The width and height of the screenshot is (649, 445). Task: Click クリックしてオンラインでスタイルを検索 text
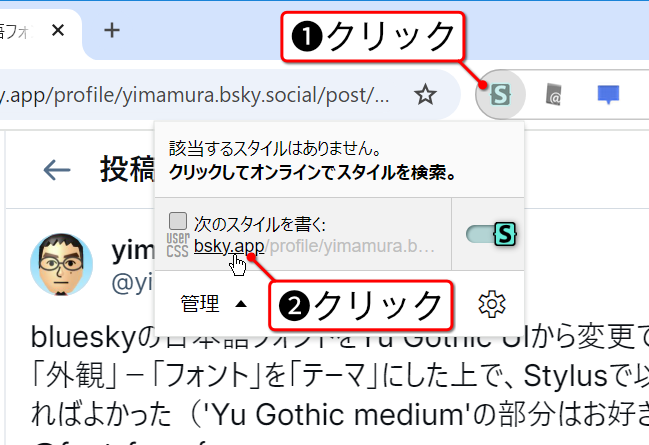point(312,172)
